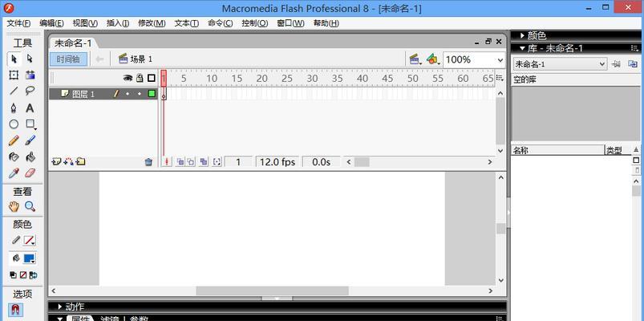Open the Edit Scene dropdown
The width and height of the screenshot is (644, 321).
[x=415, y=59]
